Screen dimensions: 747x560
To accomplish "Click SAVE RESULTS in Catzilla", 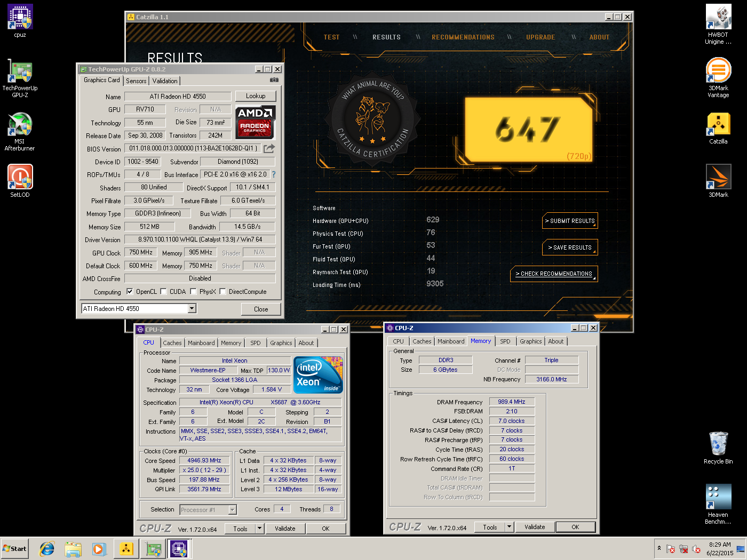I will 570,247.
